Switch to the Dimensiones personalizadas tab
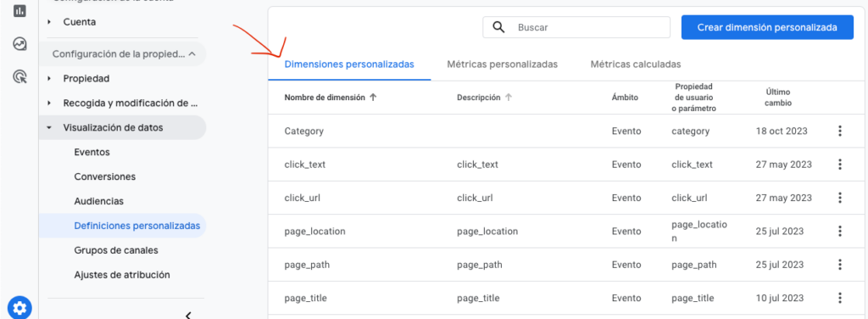The width and height of the screenshot is (868, 319). pos(349,64)
